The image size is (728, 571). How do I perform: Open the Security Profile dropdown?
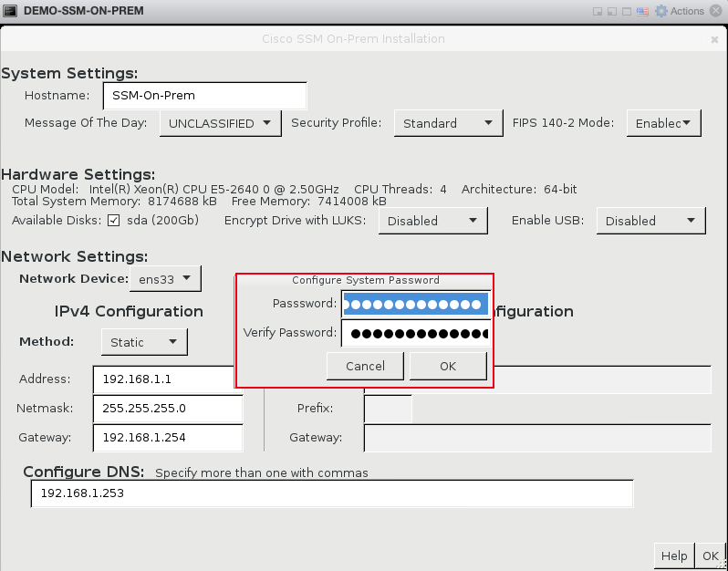(448, 123)
